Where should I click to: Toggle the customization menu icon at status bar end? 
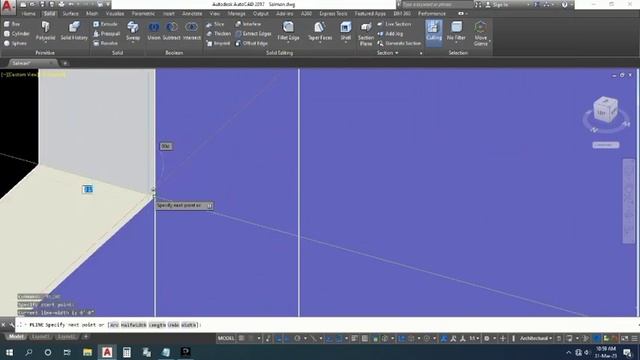click(634, 338)
